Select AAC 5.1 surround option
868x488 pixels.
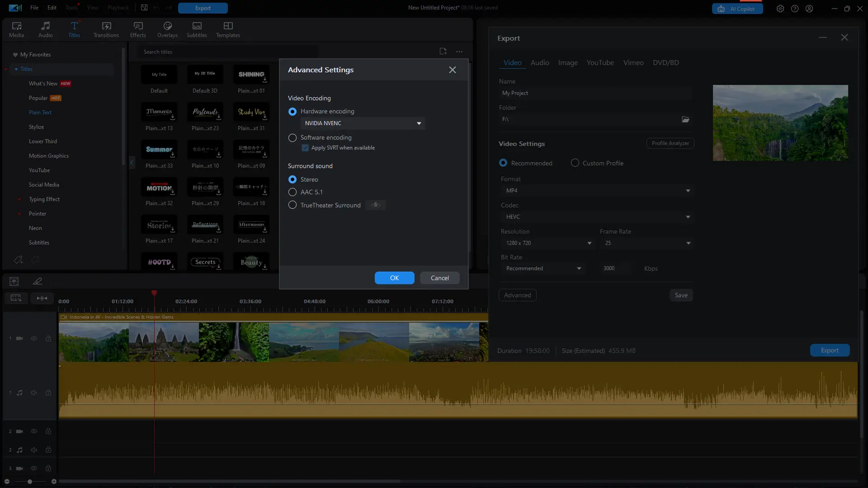[292, 192]
